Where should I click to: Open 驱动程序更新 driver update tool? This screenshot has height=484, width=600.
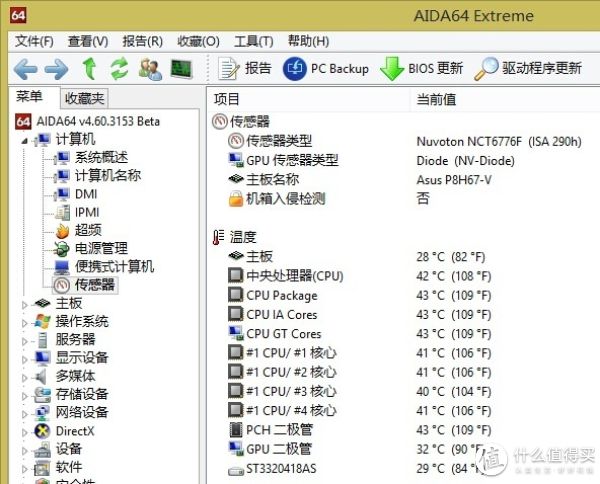tap(528, 69)
